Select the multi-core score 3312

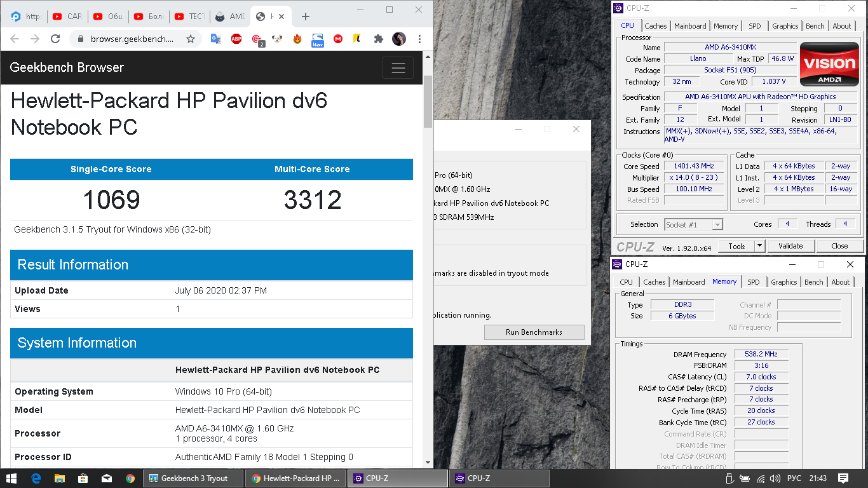click(x=313, y=200)
